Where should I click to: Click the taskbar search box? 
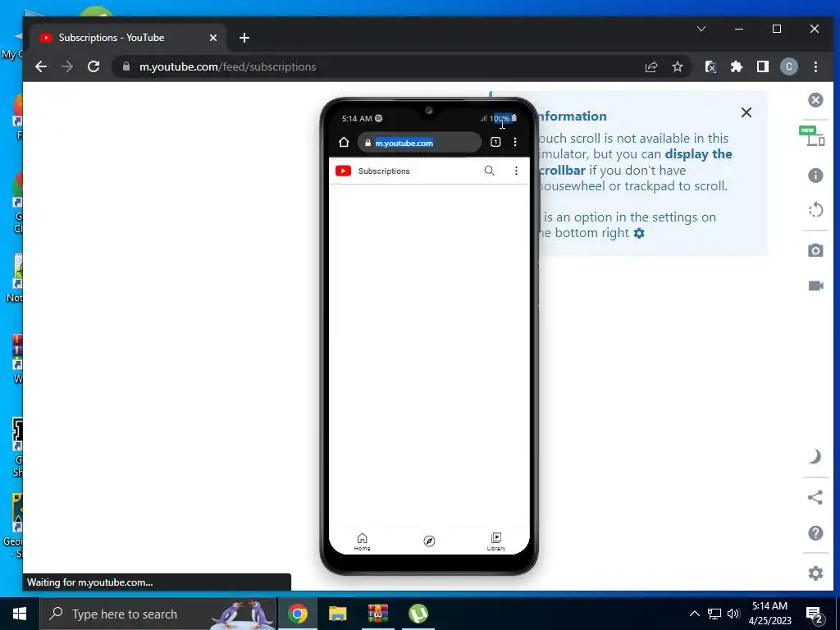click(158, 614)
